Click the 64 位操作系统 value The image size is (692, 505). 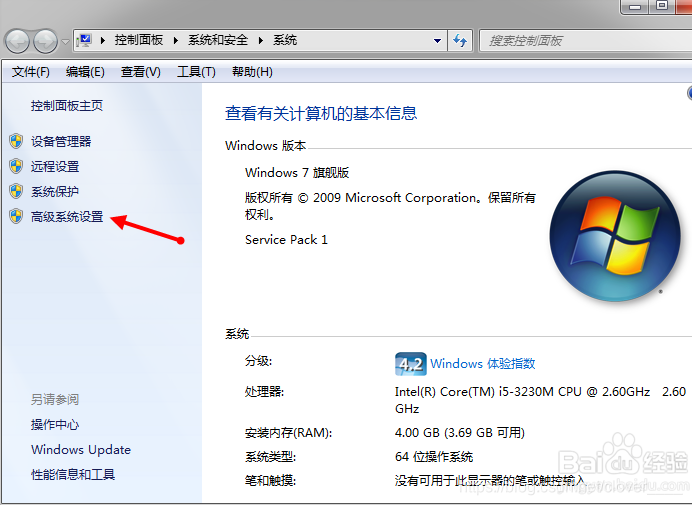click(x=434, y=456)
